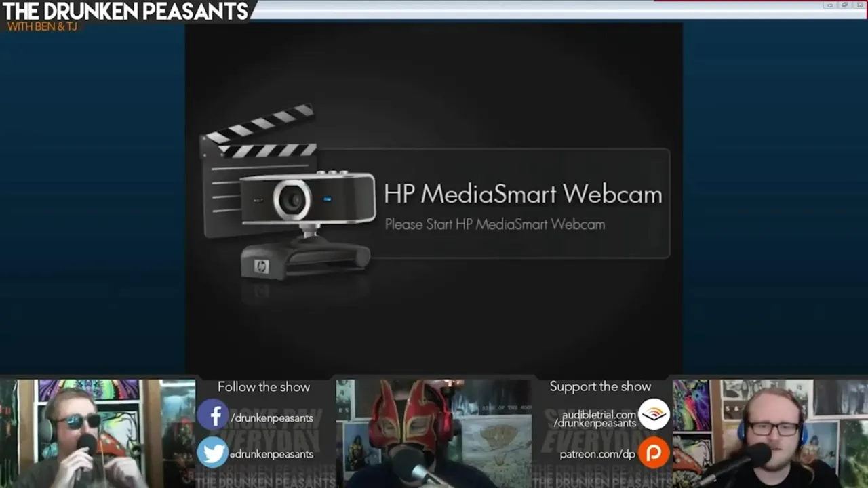Click the Twitter bird icon
Viewport: 868px width, 488px height.
pos(213,453)
